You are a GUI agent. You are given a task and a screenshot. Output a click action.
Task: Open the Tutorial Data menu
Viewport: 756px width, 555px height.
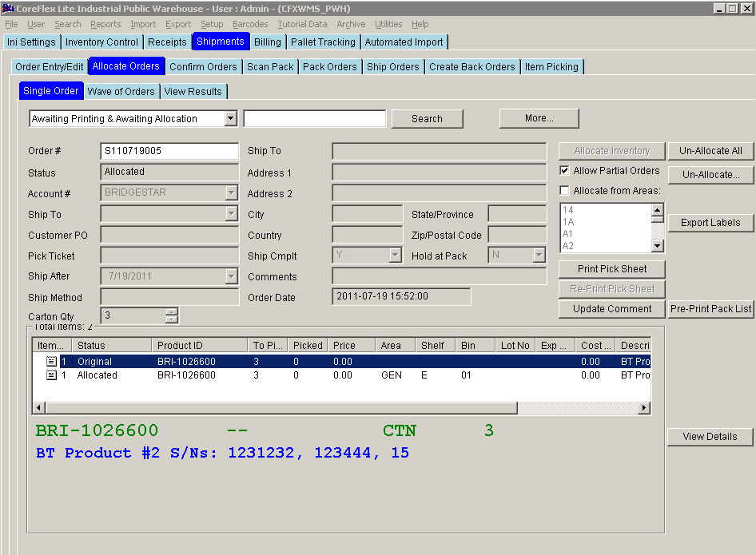(302, 24)
